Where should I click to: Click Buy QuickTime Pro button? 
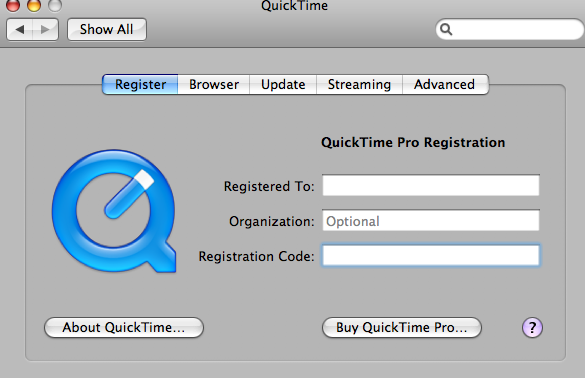point(402,328)
